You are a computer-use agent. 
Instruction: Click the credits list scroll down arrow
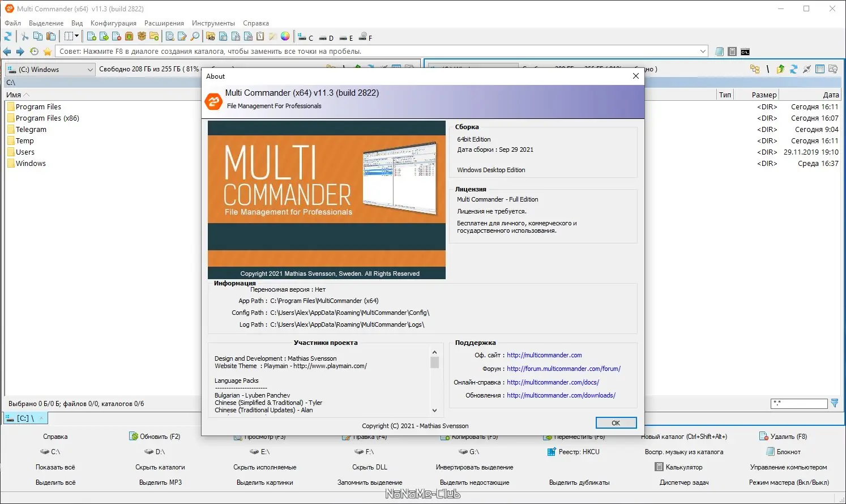click(x=434, y=411)
